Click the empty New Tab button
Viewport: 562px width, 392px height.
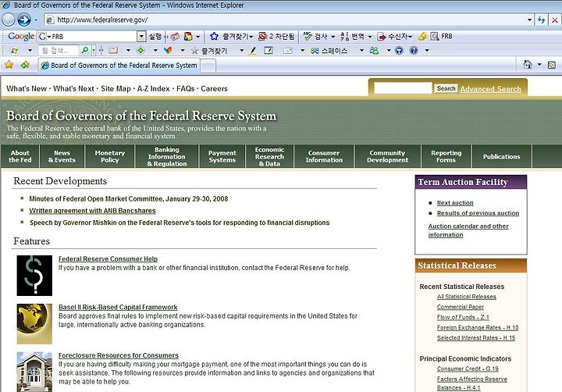(208, 66)
